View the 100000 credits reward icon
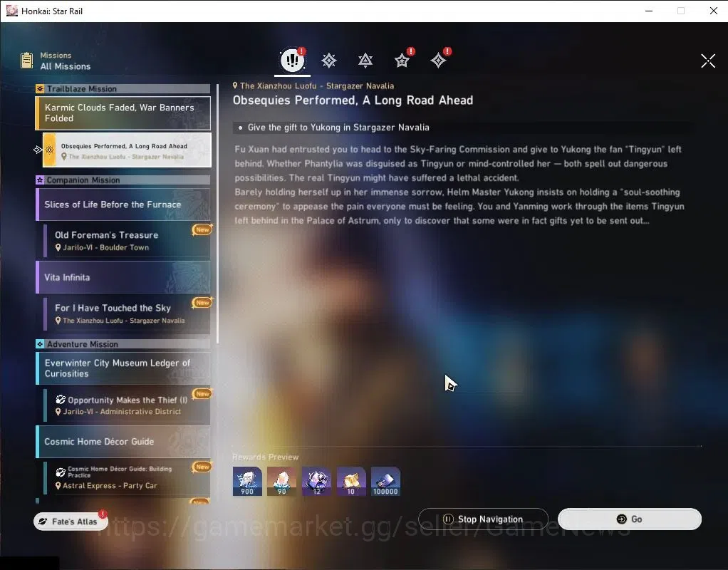The image size is (728, 570). pyautogui.click(x=385, y=481)
